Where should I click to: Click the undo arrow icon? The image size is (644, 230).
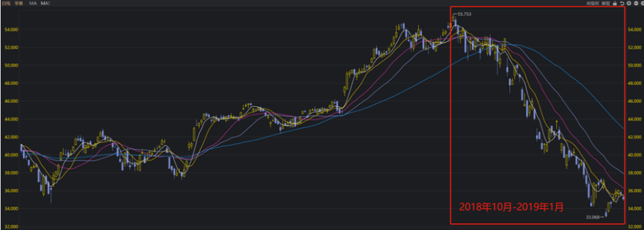(622, 3)
